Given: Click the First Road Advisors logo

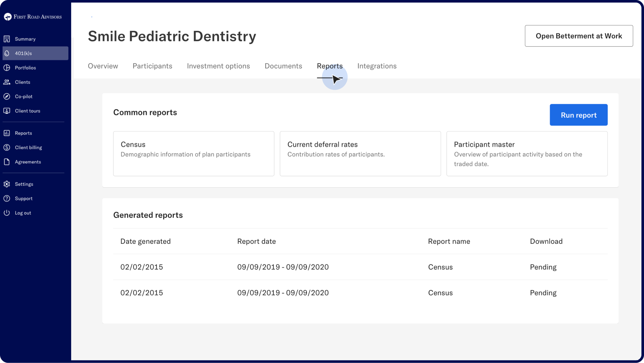Looking at the screenshot, I should (33, 17).
